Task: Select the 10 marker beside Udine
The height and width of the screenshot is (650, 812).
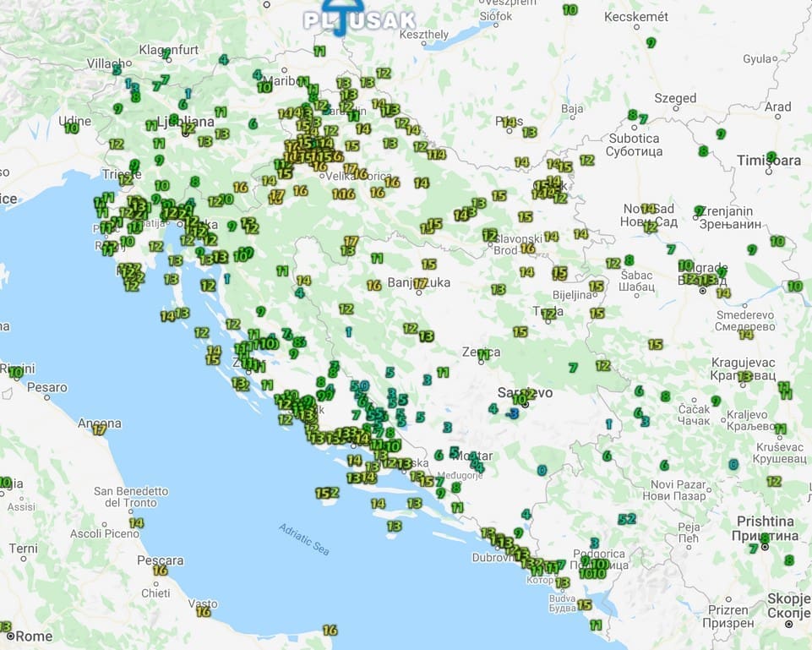Action: [x=72, y=128]
